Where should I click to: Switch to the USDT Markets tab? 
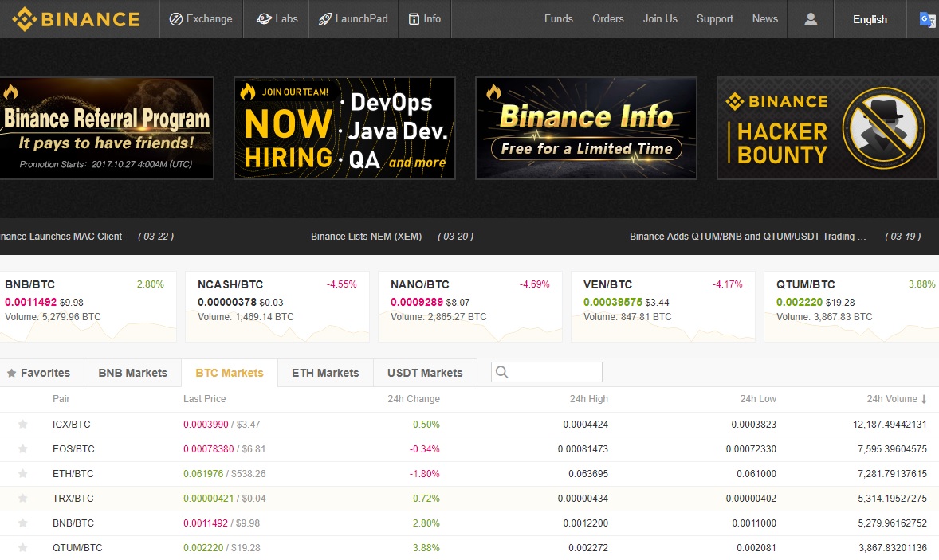(425, 373)
